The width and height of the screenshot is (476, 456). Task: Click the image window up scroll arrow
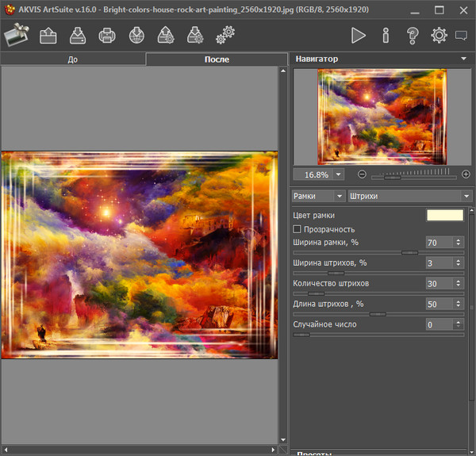click(283, 71)
